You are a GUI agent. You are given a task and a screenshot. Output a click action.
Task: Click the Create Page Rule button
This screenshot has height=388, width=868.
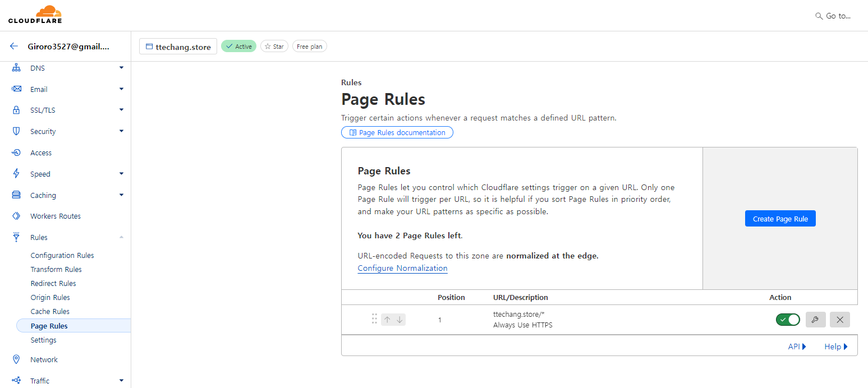point(780,219)
